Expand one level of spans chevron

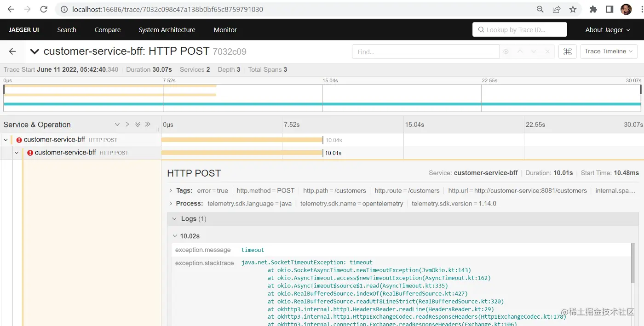pyautogui.click(x=117, y=125)
